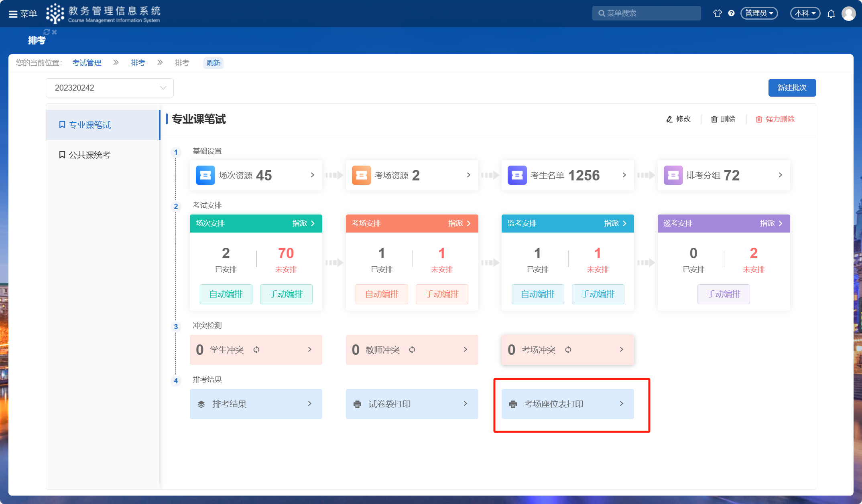Click 自动编排 under 场次安排
Image resolution: width=862 pixels, height=504 pixels.
pos(226,294)
